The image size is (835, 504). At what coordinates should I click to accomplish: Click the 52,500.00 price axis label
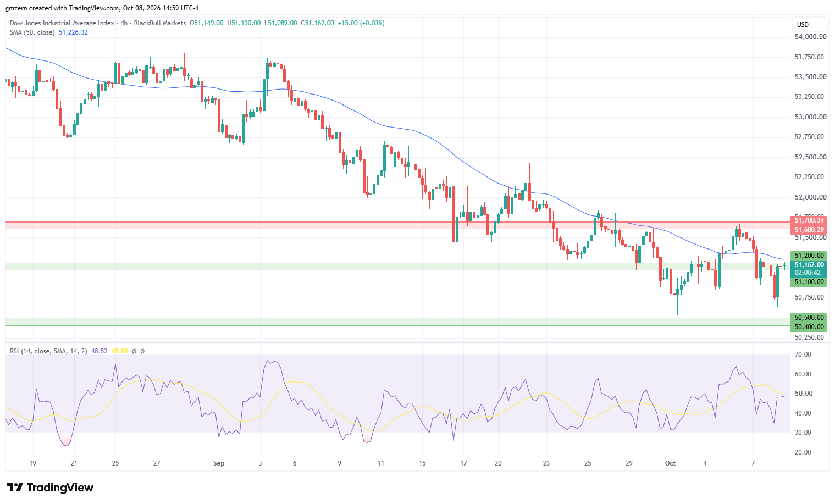pos(811,157)
